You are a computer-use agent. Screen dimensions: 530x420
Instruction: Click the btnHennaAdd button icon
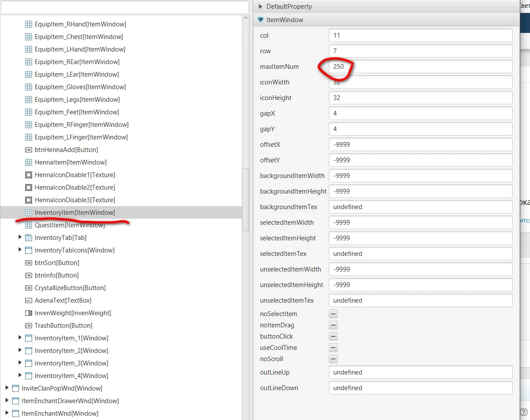(x=29, y=150)
